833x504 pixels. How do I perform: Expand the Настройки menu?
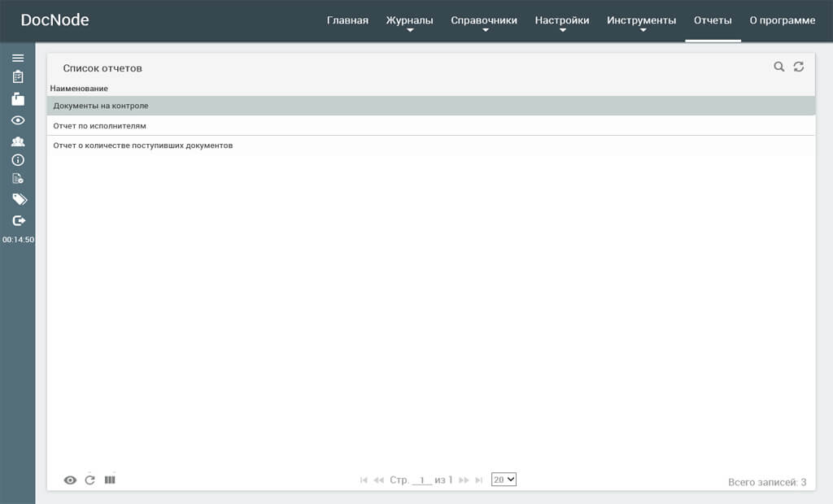click(x=562, y=21)
